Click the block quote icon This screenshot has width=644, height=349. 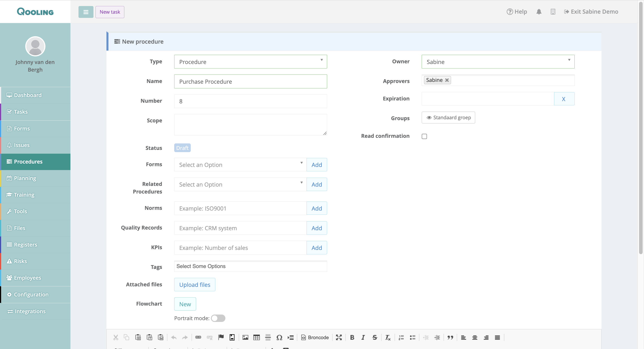[x=450, y=338]
